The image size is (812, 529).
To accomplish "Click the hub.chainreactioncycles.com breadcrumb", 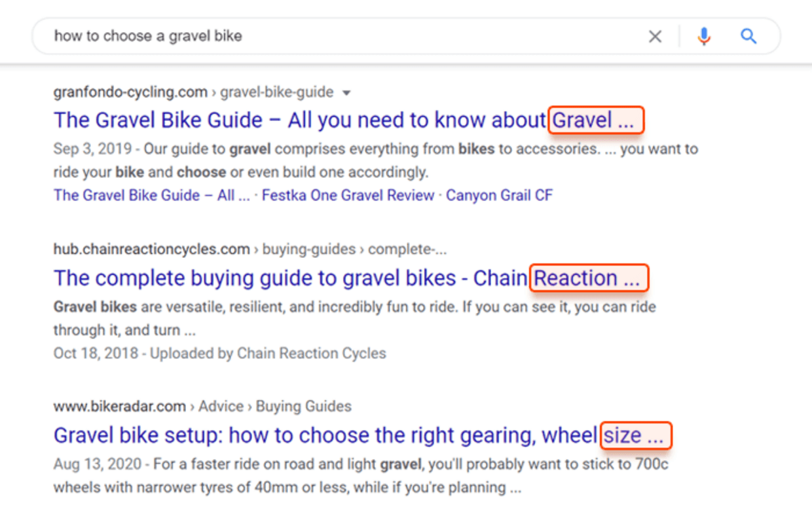I will pos(151,249).
